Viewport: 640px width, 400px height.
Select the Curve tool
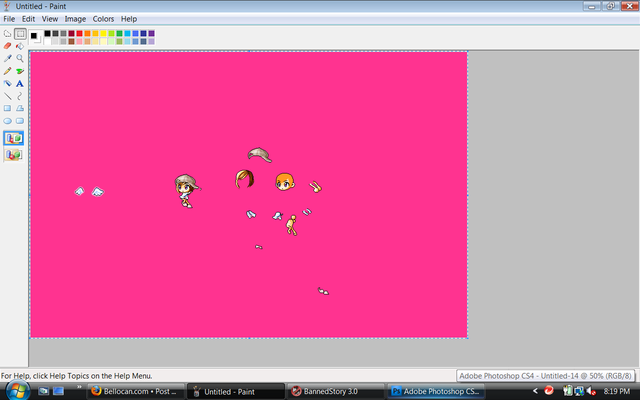tap(20, 96)
